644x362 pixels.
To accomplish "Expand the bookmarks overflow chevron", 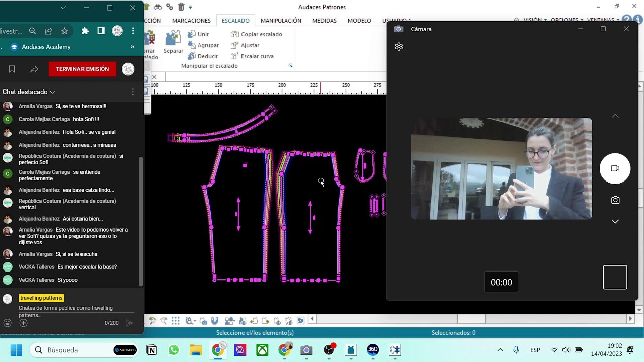I will (132, 47).
